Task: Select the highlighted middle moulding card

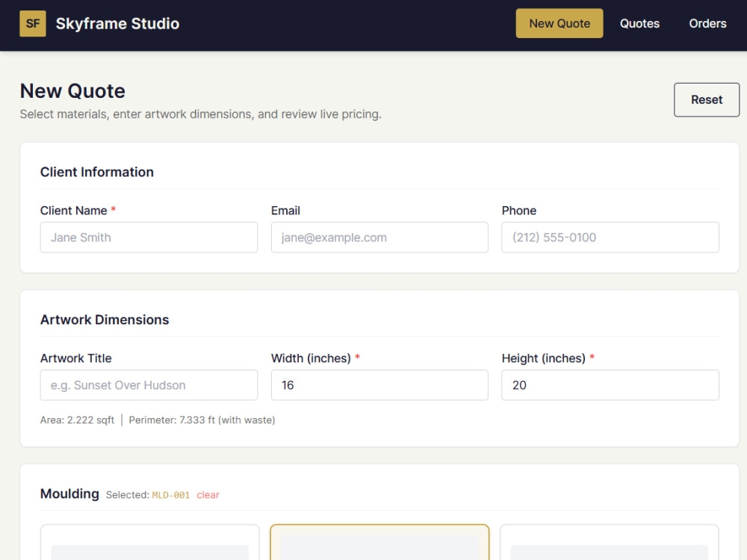Action: click(x=379, y=542)
